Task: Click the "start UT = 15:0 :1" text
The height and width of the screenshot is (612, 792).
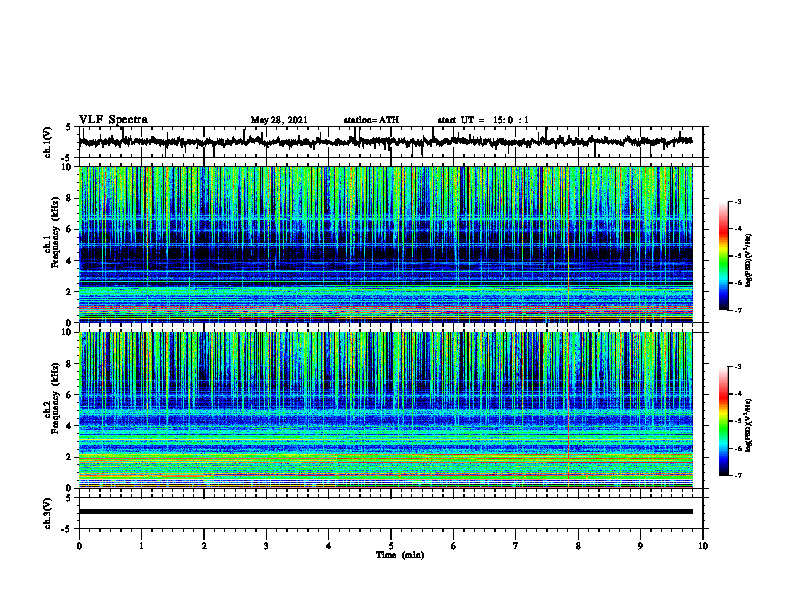Action: pos(483,120)
